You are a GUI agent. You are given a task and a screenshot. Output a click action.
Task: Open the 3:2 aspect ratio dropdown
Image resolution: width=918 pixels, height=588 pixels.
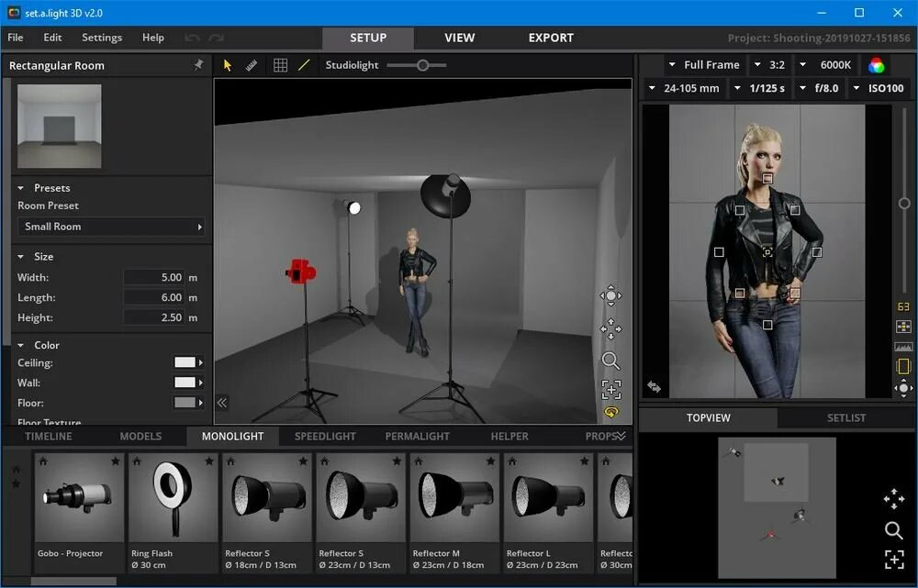tap(769, 65)
